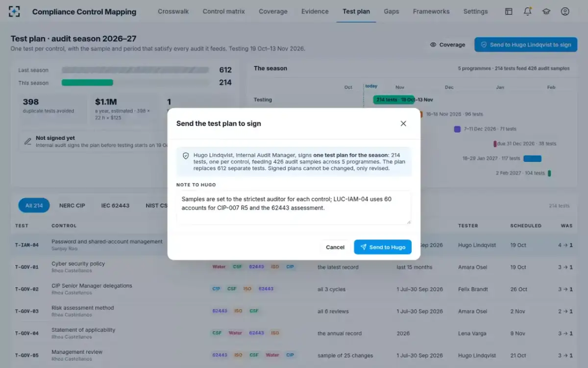Click tester Lena Varga
This screenshot has height=368, width=588.
point(472,333)
